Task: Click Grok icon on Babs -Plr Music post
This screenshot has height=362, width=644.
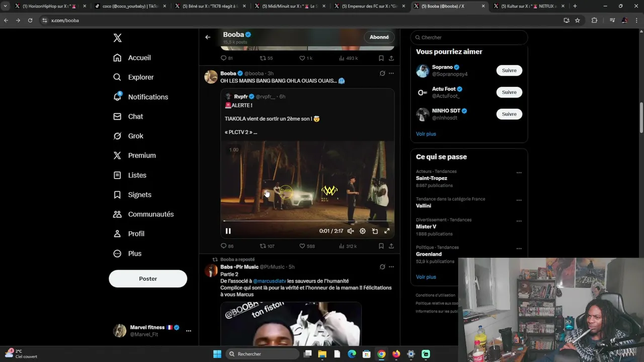Action: [x=382, y=267]
